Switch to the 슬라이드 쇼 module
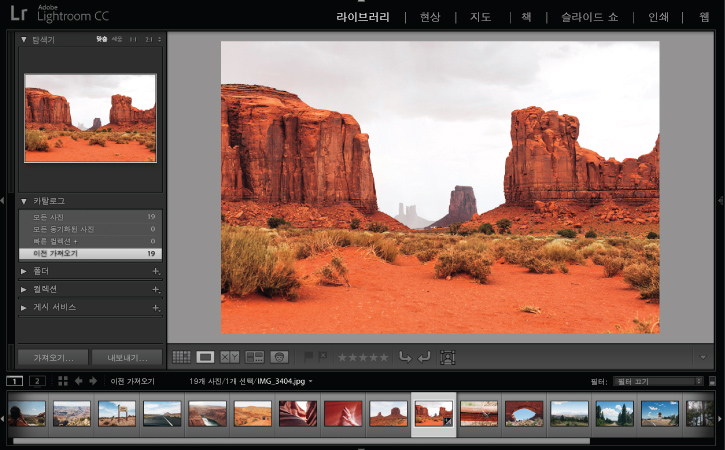725x450 pixels. (x=590, y=17)
